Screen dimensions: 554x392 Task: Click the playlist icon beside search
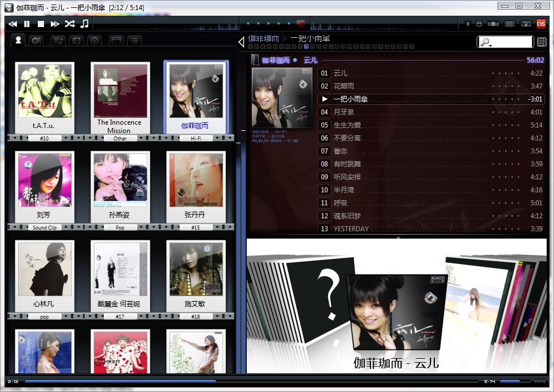pyautogui.click(x=542, y=42)
